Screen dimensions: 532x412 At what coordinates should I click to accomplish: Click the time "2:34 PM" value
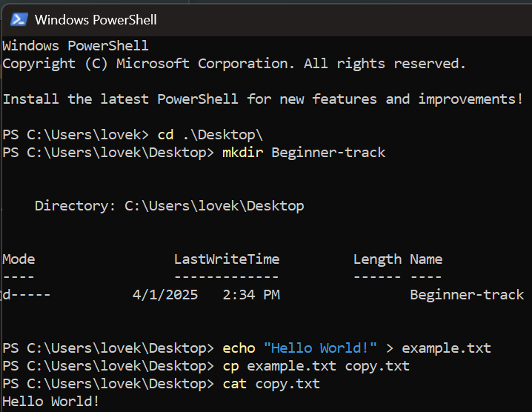click(251, 295)
